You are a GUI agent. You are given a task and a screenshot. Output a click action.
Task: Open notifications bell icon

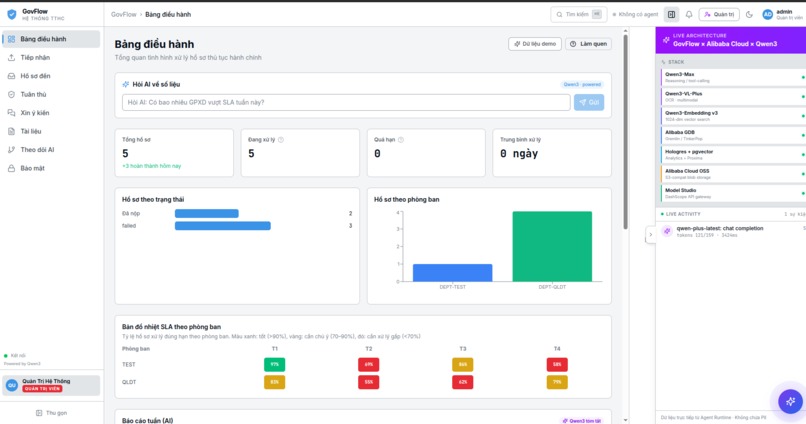[x=689, y=14]
